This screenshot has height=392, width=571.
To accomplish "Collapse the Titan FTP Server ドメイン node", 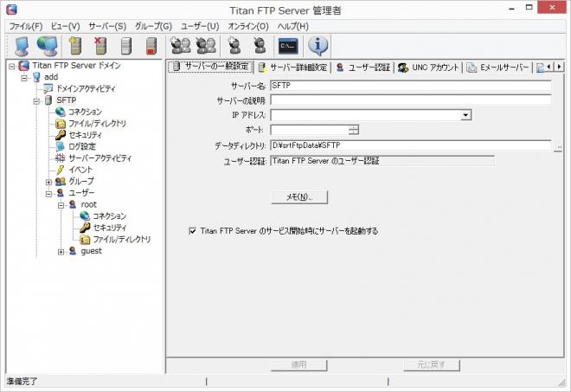I will coord(12,67).
